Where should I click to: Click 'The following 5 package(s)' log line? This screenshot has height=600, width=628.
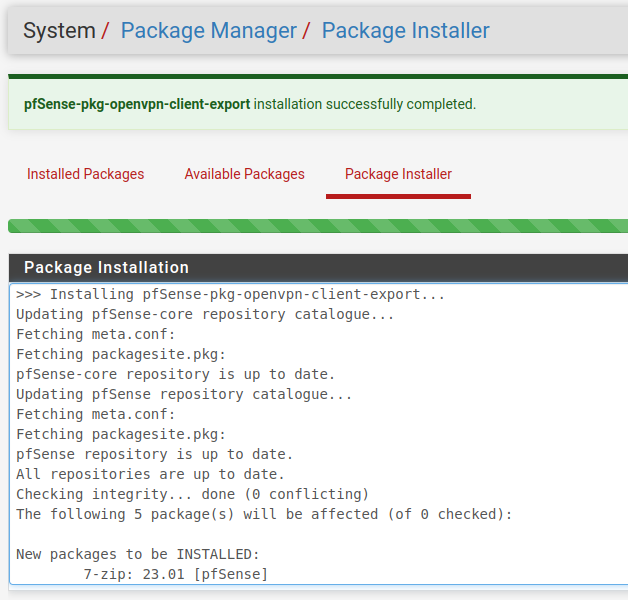pyautogui.click(x=263, y=515)
